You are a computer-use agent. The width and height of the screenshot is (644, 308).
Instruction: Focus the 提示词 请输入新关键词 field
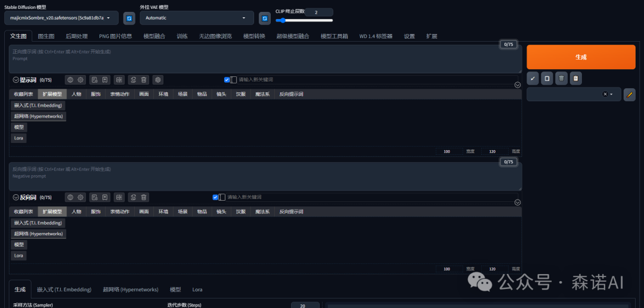click(x=377, y=80)
